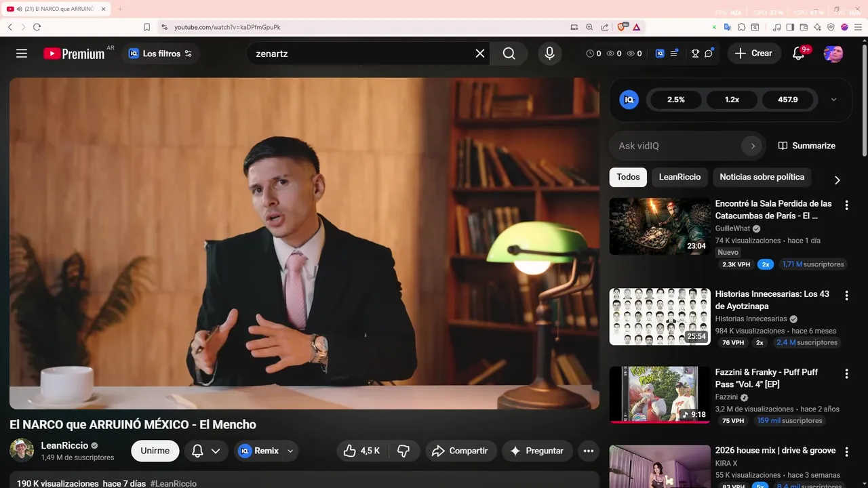Image resolution: width=868 pixels, height=488 pixels.
Task: Click the Crear button
Action: tap(753, 54)
